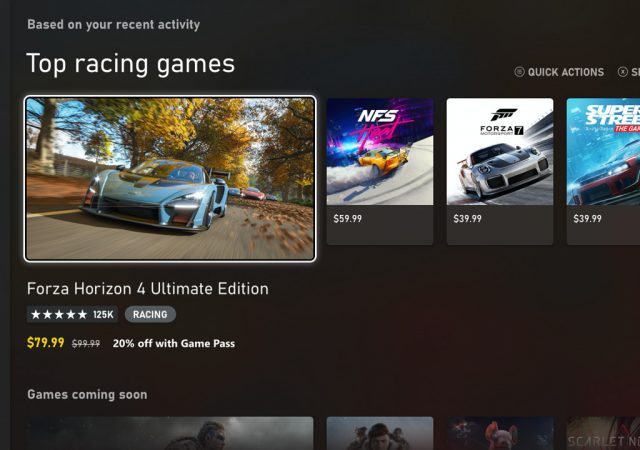Click the five-star rating badge
This screenshot has width=640, height=450.
(72, 314)
